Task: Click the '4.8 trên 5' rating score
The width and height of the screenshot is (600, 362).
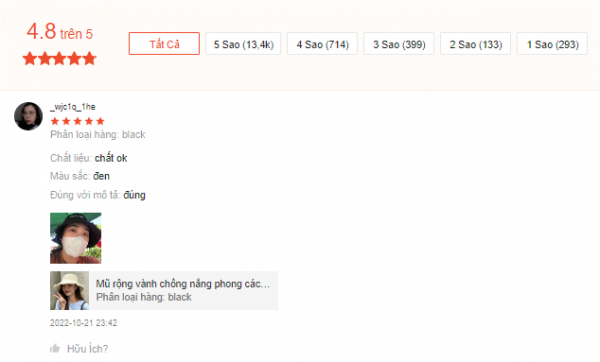Action: tap(60, 31)
